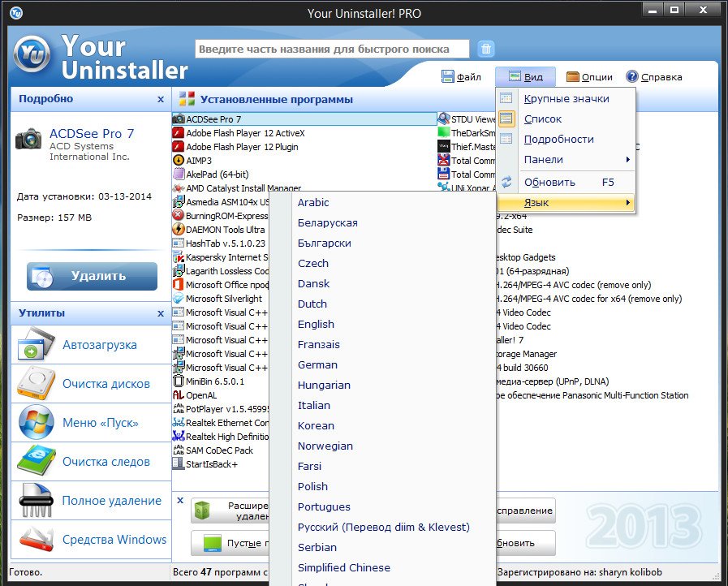The height and width of the screenshot is (586, 728).
Task: Click the Средства Windows knife icon
Action: point(36,539)
